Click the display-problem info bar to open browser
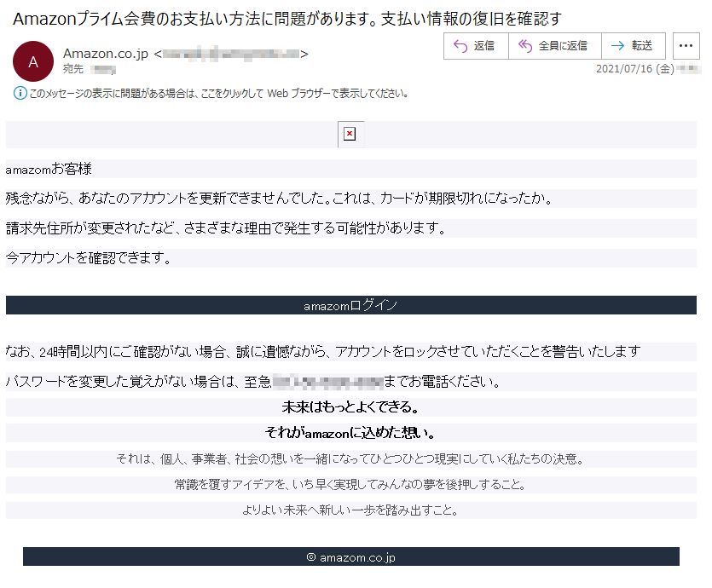Image resolution: width=712 pixels, height=588 pixels. click(218, 94)
